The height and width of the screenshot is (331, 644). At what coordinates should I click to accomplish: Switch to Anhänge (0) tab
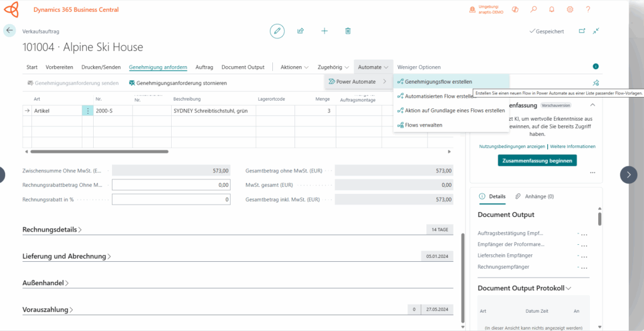pyautogui.click(x=535, y=196)
